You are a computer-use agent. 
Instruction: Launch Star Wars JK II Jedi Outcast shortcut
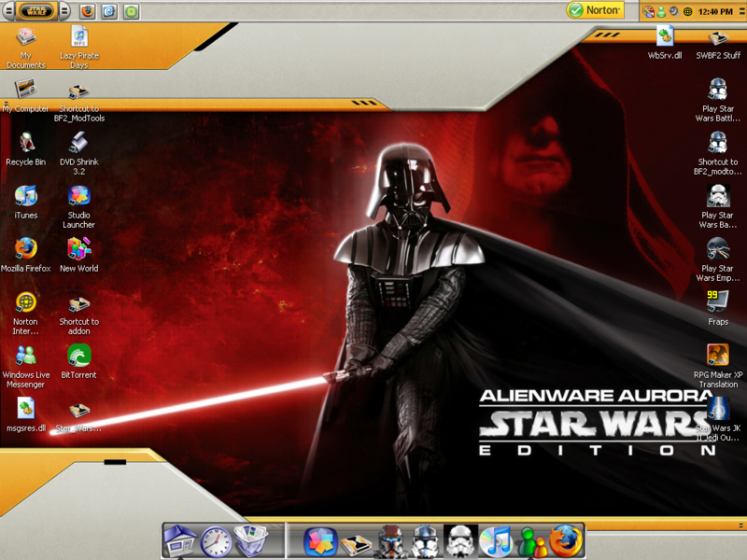point(718,419)
